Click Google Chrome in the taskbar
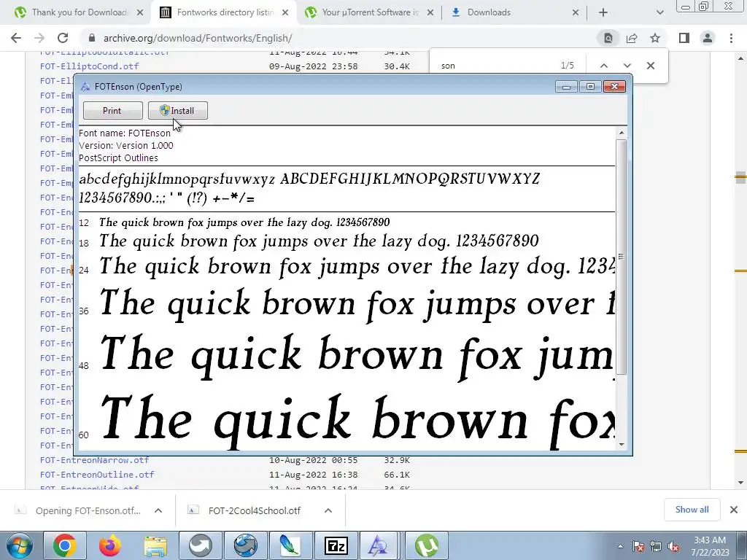747x560 pixels. pos(65,545)
